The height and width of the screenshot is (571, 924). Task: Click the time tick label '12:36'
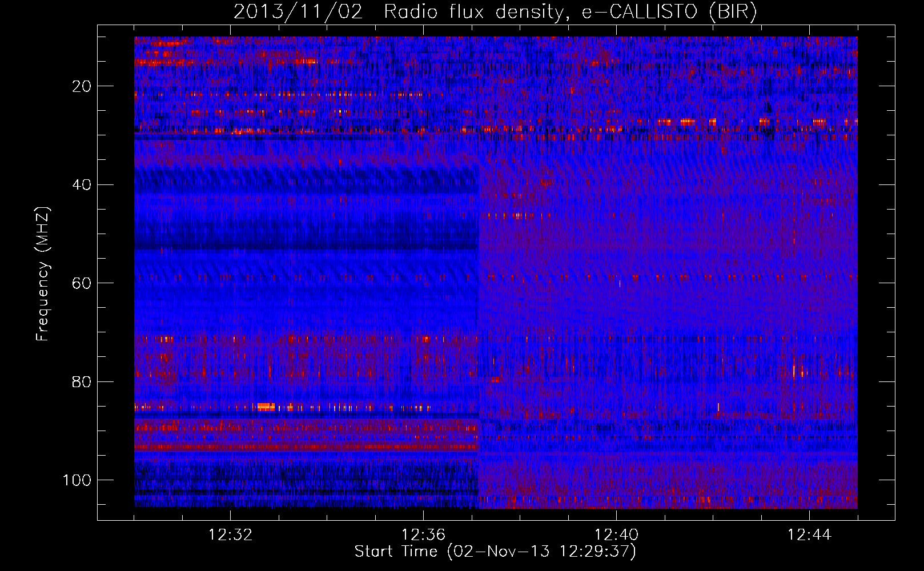coord(423,535)
